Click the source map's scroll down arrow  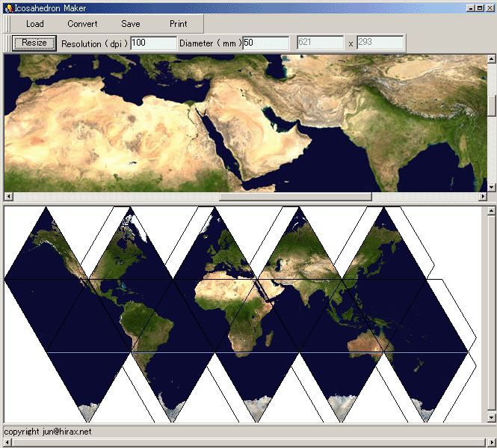(x=491, y=186)
